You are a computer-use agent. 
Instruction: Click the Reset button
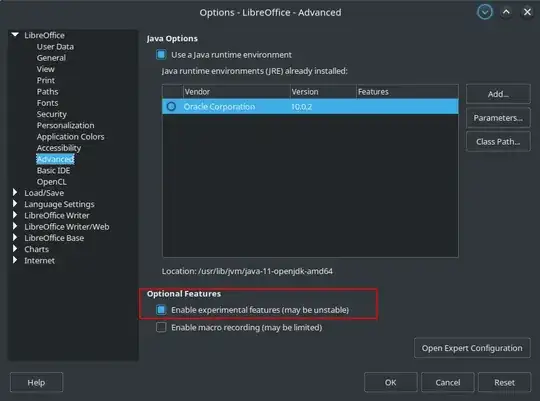point(505,382)
